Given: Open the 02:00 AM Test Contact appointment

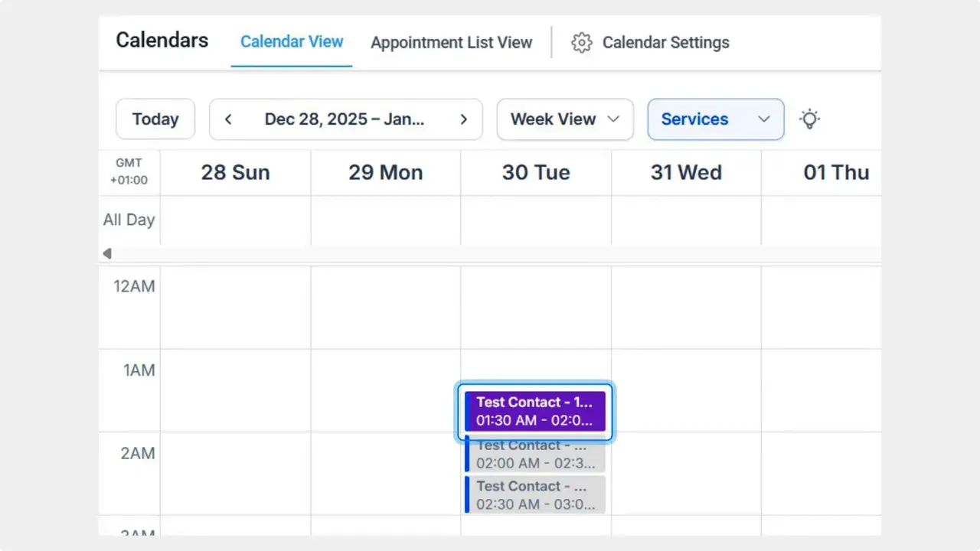Looking at the screenshot, I should (534, 454).
